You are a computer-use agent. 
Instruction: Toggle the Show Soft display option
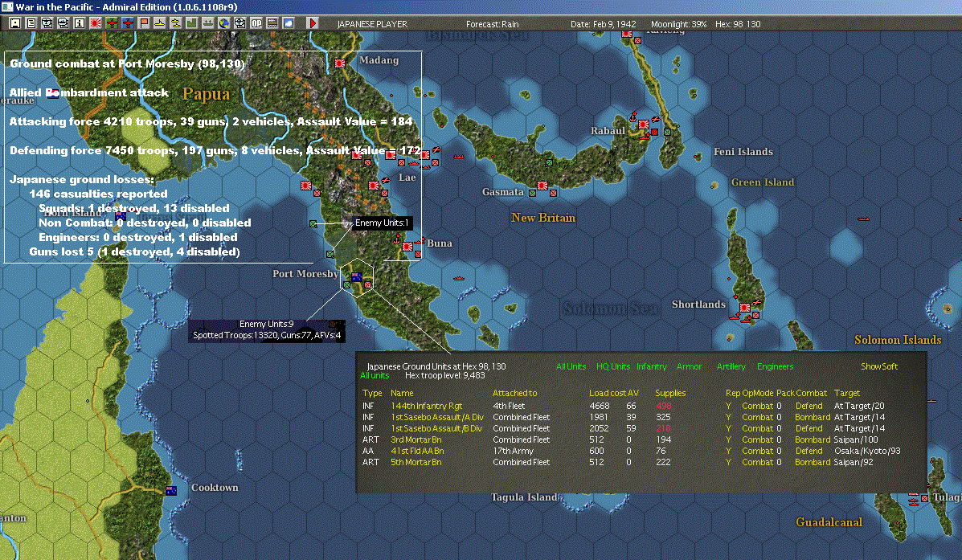[x=879, y=366]
